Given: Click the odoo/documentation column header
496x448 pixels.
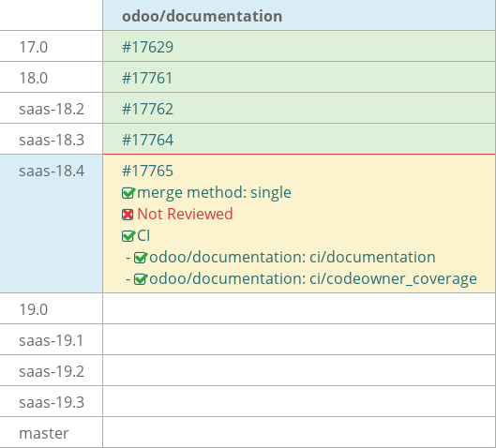Looking at the screenshot, I should (x=203, y=16).
